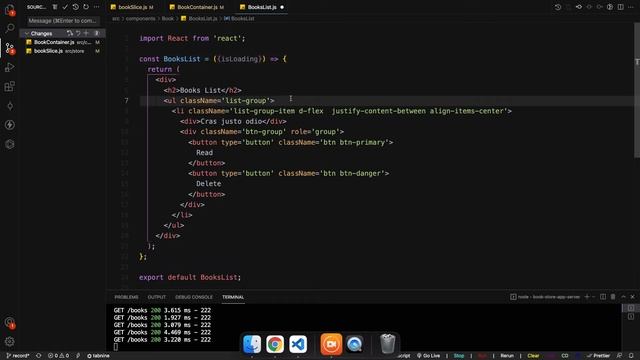Screen dimensions: 640x360
Task: Open the Trash in the Dock
Action: point(387,344)
